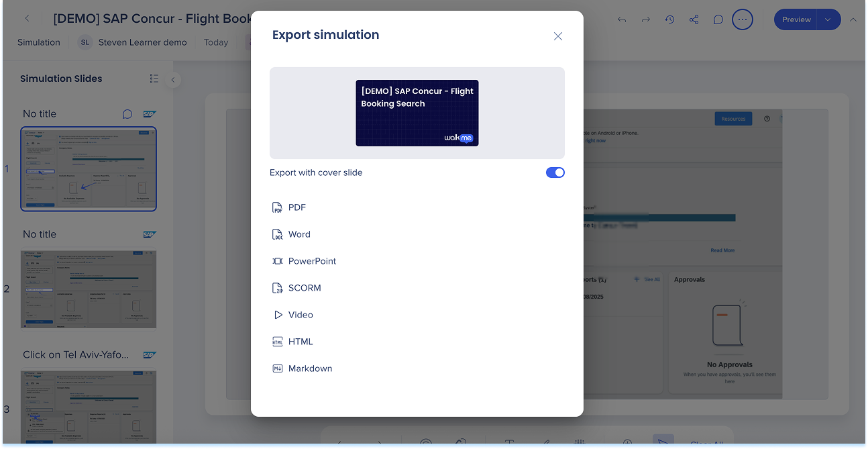Click the cover slide preview thumbnail
Screen dimensions: 868x449
417,113
